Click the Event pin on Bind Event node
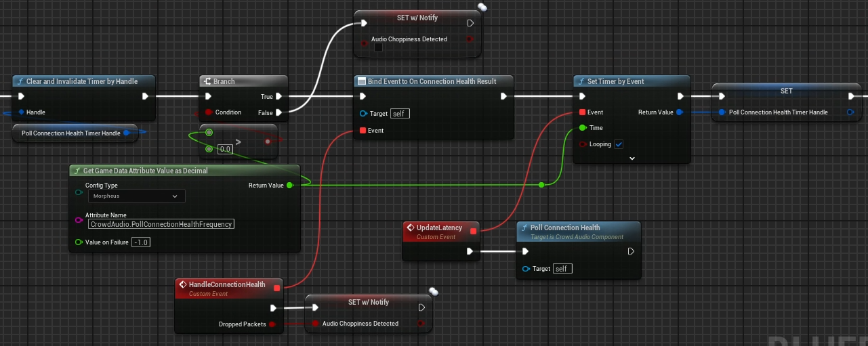This screenshot has width=868, height=346. coord(363,131)
